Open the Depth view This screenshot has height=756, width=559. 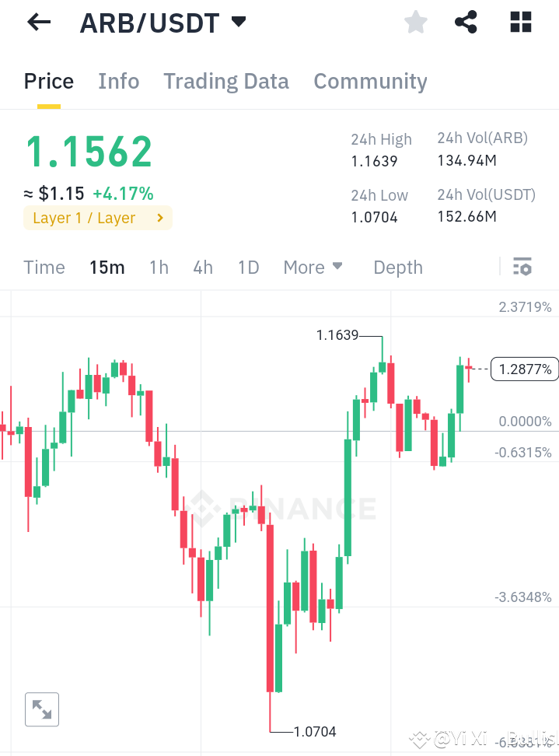coord(397,267)
